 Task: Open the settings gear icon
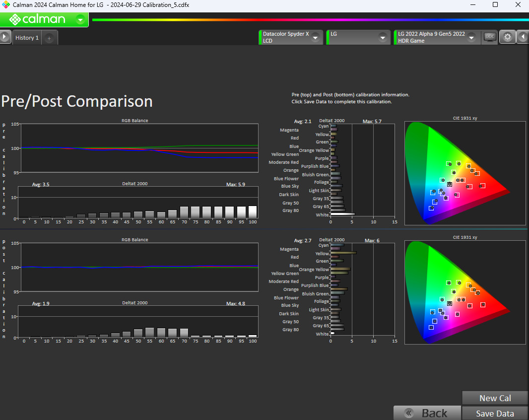(507, 37)
